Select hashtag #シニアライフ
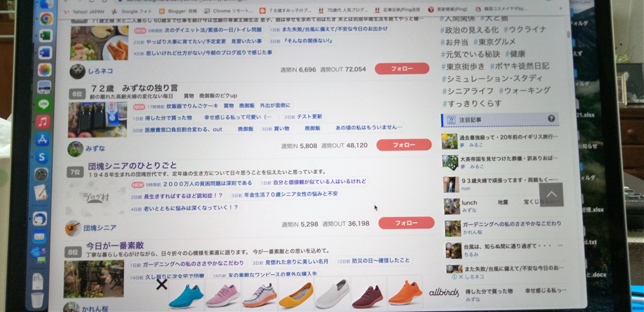This screenshot has height=312, width=644. click(x=468, y=91)
